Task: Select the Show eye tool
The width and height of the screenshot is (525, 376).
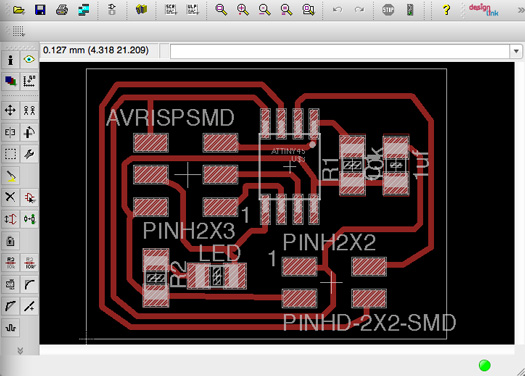Action: point(29,60)
